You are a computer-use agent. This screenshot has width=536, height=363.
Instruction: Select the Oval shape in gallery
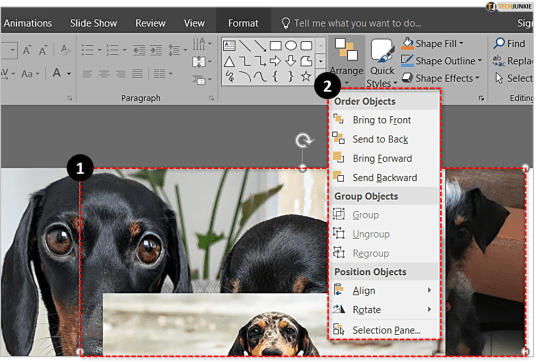[291, 45]
